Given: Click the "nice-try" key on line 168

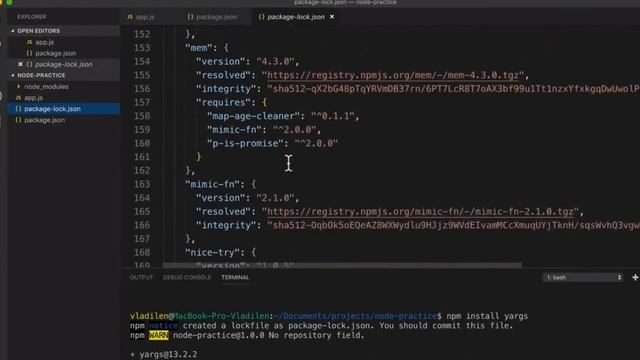Looking at the screenshot, I should 212,253.
